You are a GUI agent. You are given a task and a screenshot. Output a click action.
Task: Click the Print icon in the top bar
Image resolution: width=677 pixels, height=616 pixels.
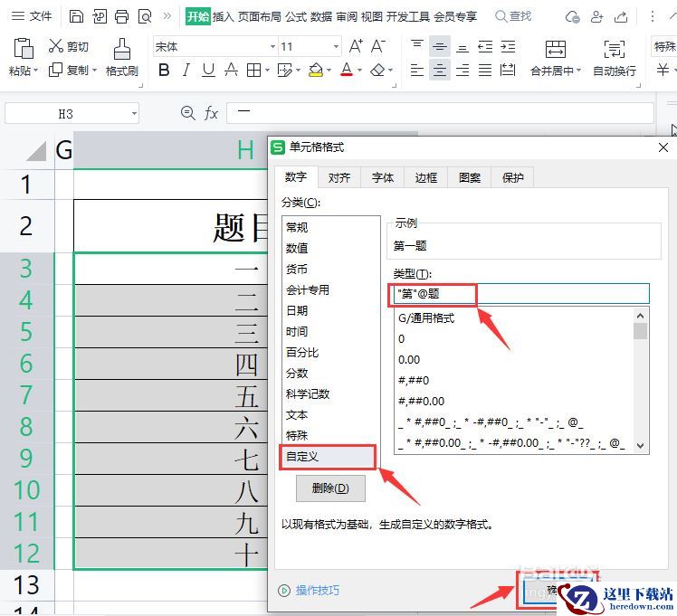coord(121,16)
